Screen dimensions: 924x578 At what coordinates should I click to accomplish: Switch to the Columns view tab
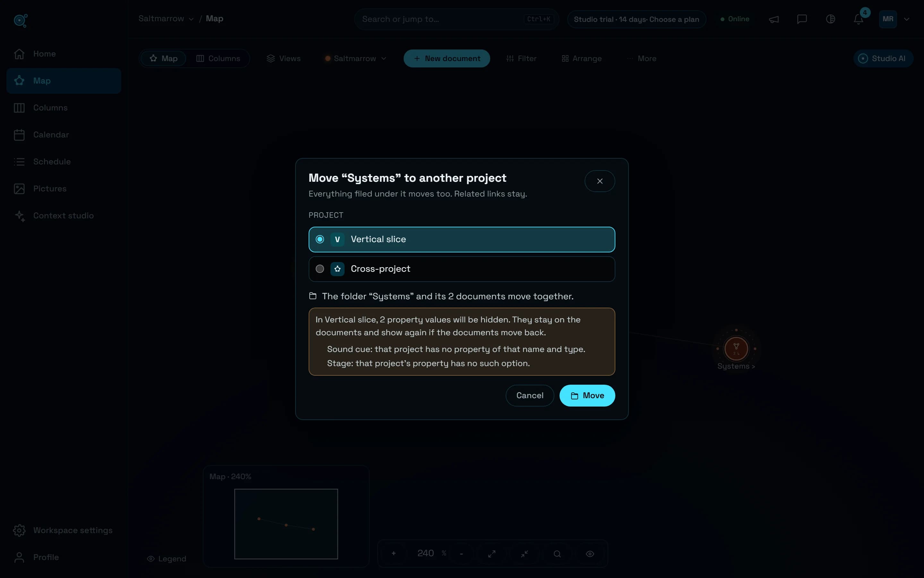click(218, 58)
